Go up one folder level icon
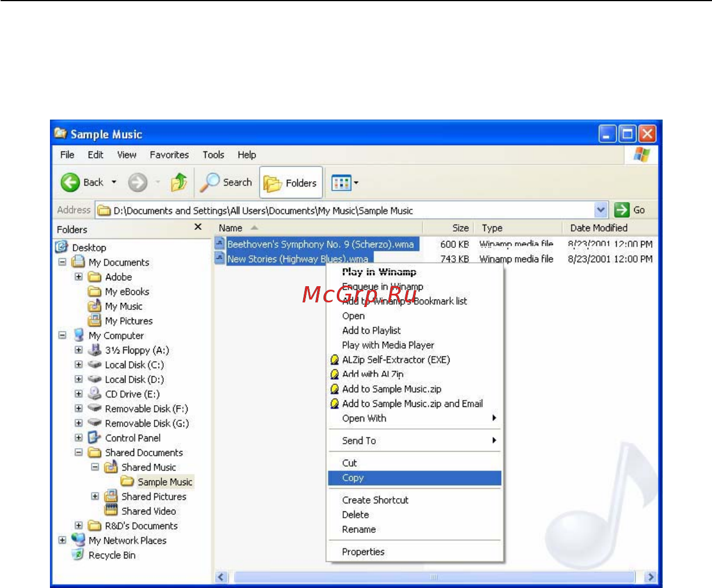This screenshot has height=588, width=712. coord(179,183)
